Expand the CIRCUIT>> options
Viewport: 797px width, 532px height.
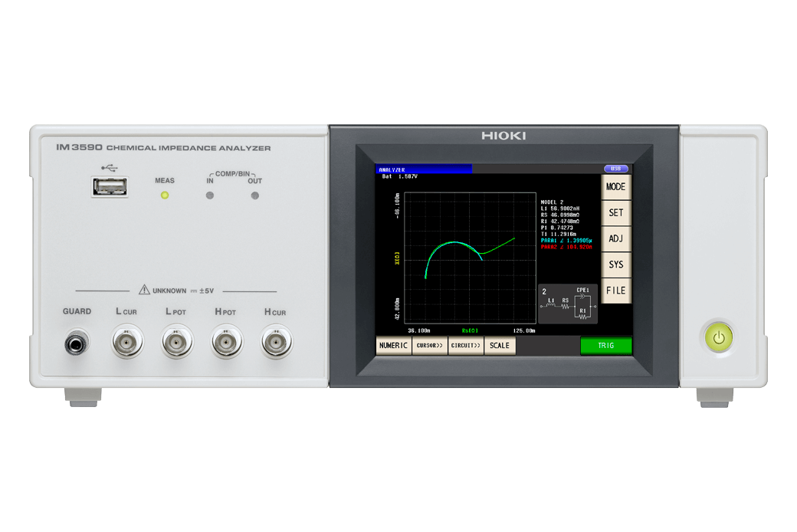(466, 346)
